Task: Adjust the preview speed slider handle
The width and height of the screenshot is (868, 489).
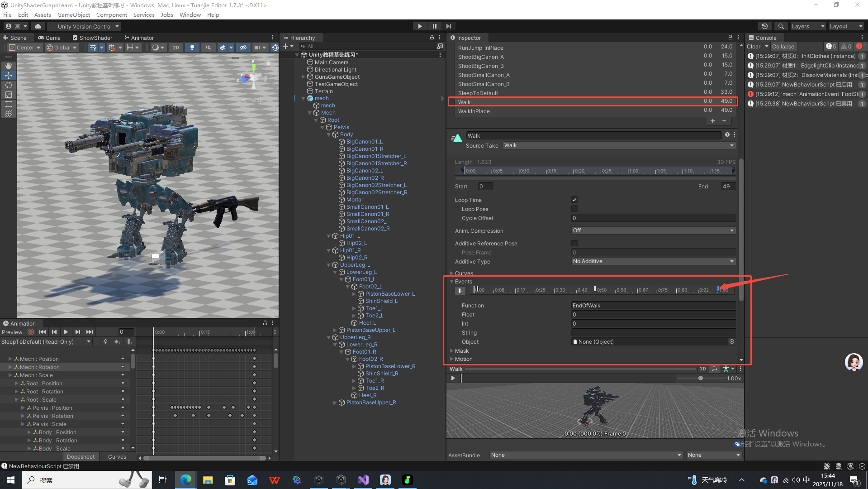Action: coord(701,378)
